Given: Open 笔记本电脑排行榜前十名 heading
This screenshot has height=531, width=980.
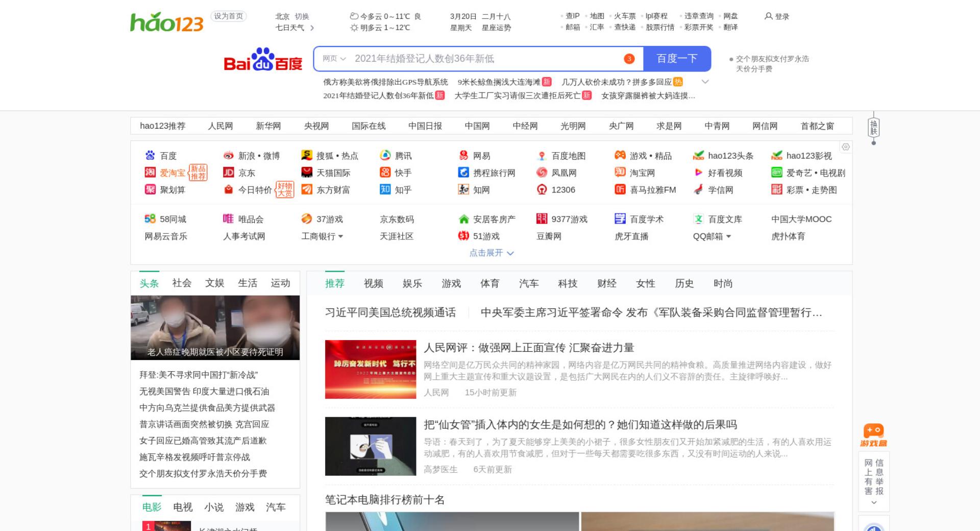Looking at the screenshot, I should 385,500.
